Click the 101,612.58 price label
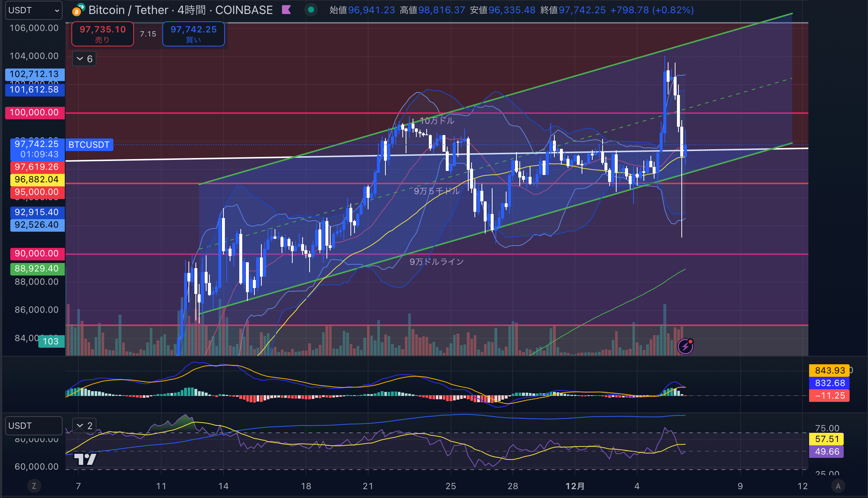 coord(35,90)
